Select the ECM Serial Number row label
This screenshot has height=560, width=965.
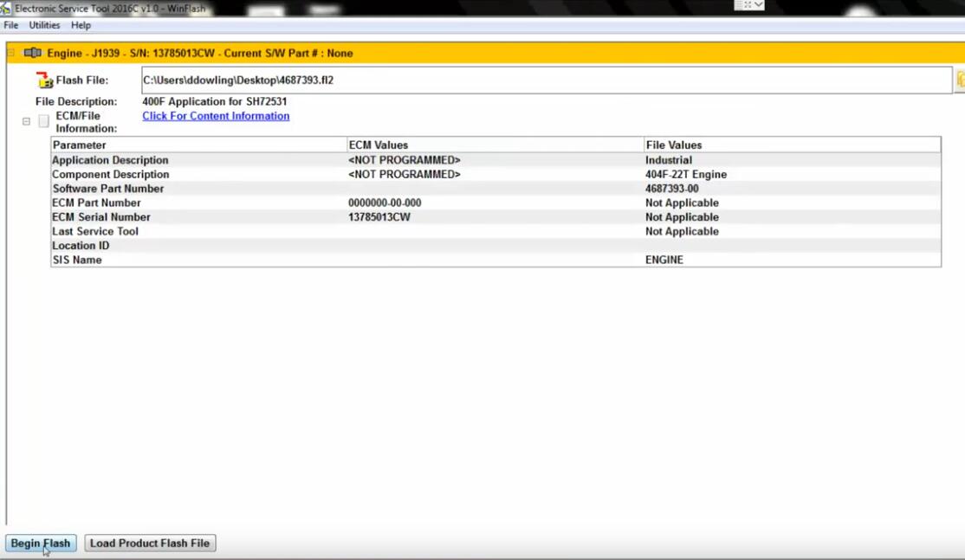click(x=101, y=217)
